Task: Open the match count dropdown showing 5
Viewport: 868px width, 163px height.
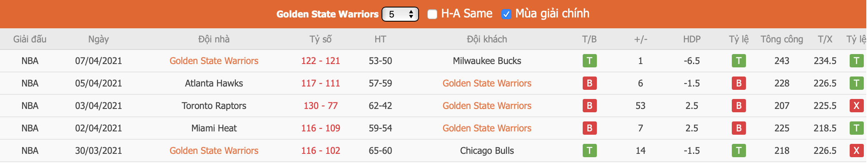Action: point(400,14)
